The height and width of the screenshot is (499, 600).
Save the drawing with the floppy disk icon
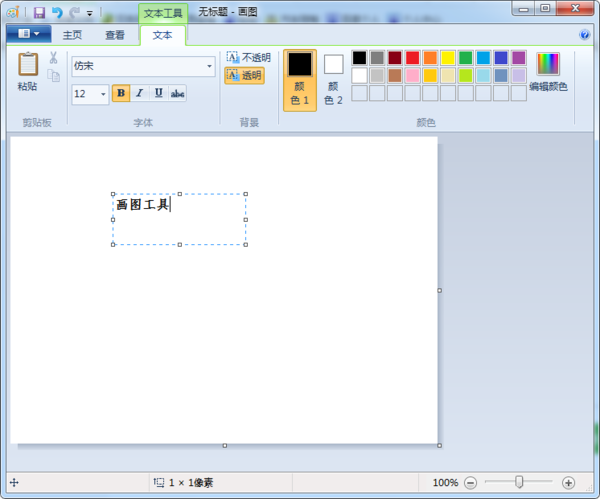click(39, 13)
